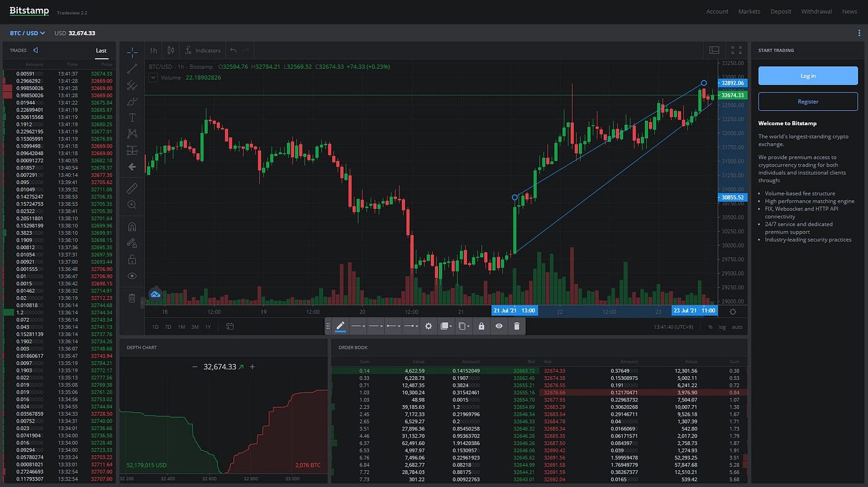868x487 pixels.
Task: Click the Log in button
Action: pos(808,76)
